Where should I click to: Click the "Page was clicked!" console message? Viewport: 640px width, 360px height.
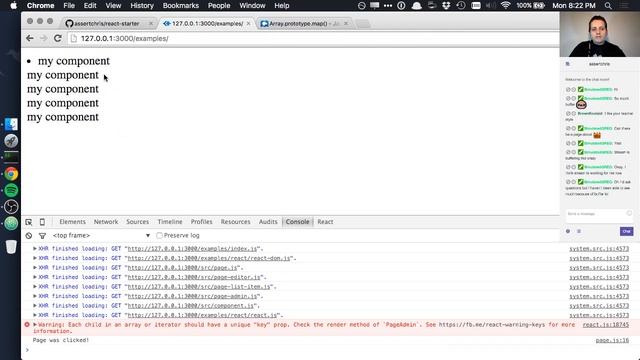click(61, 340)
